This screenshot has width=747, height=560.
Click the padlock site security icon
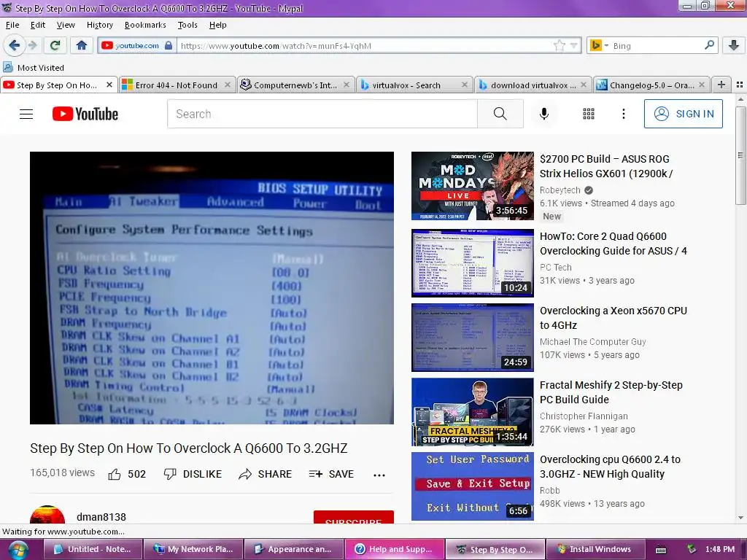pyautogui.click(x=169, y=46)
